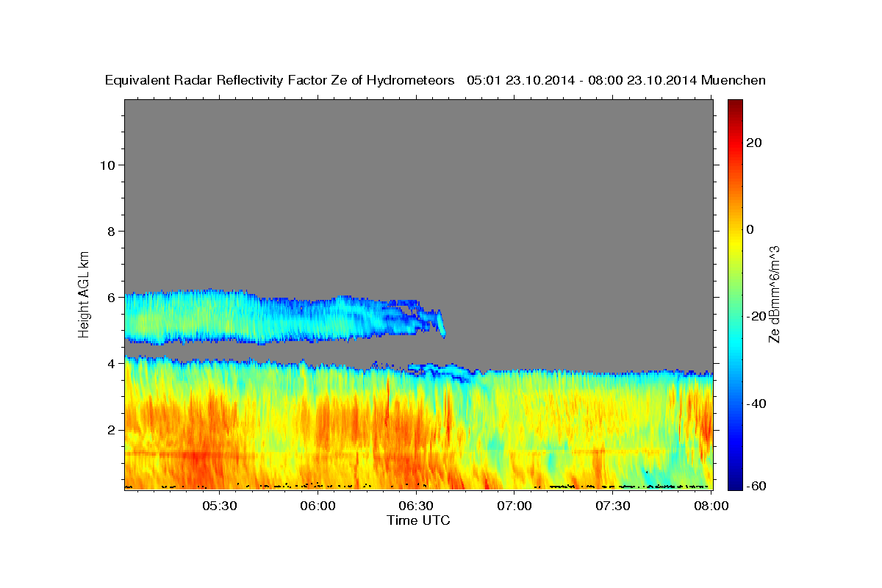This screenshot has width=882, height=588.
Task: Click the '07:00' time tick label
Action: [x=514, y=506]
